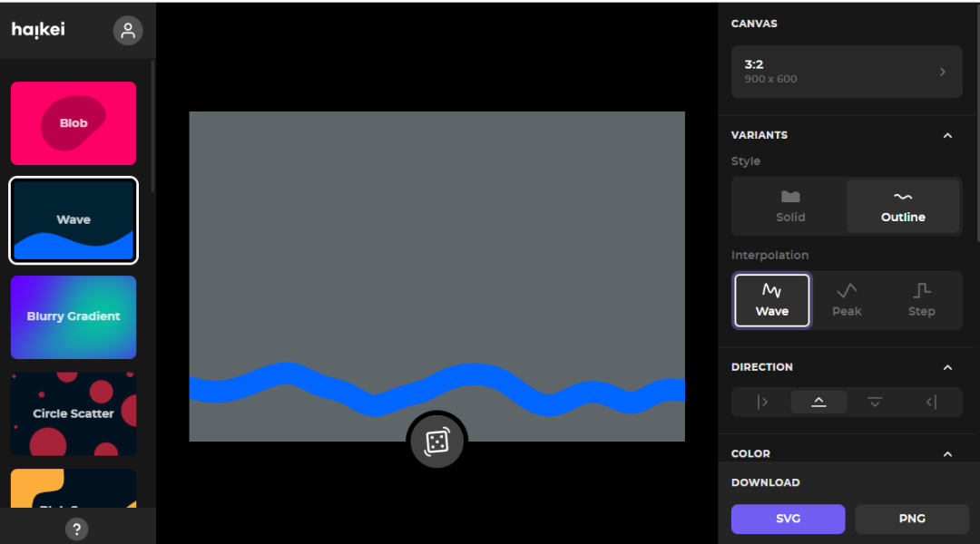Collapse the Variants section
Image resolution: width=980 pixels, height=544 pixels.
point(947,135)
